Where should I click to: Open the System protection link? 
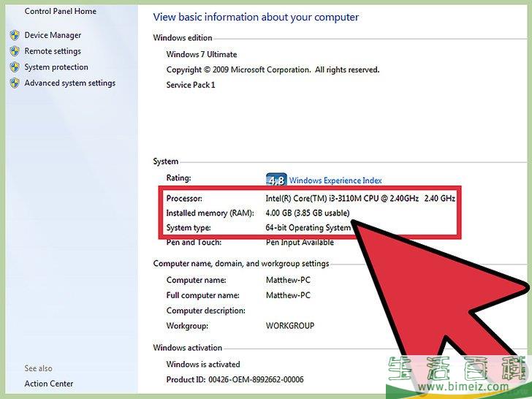[56, 67]
